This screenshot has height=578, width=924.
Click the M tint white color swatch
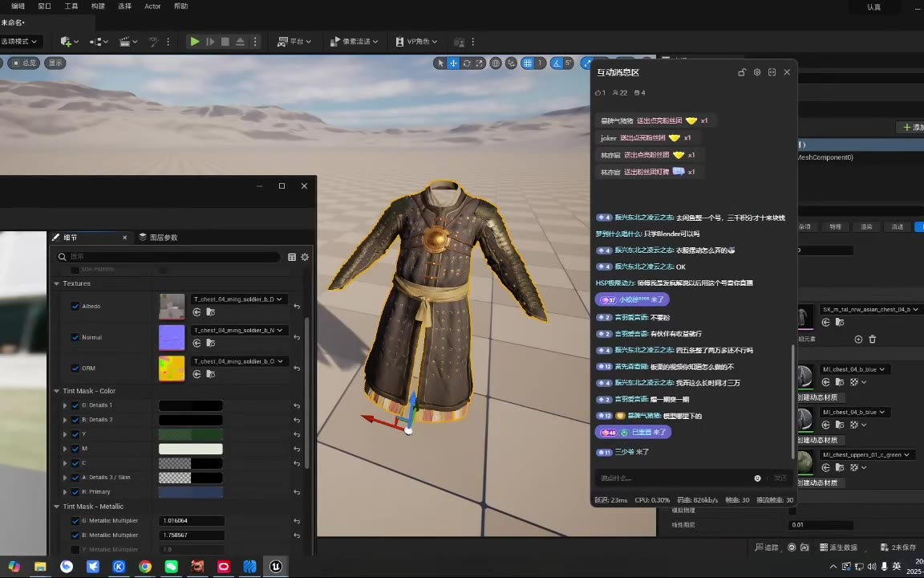pos(191,449)
